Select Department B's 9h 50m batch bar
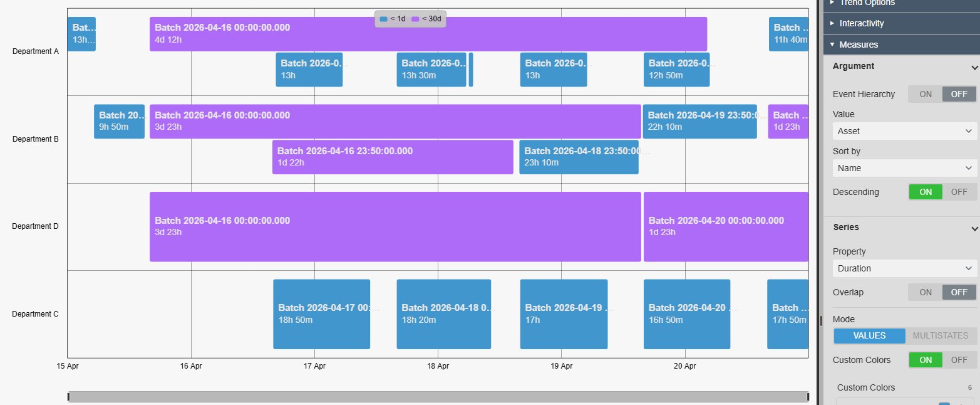This screenshot has width=980, height=405. [120, 122]
